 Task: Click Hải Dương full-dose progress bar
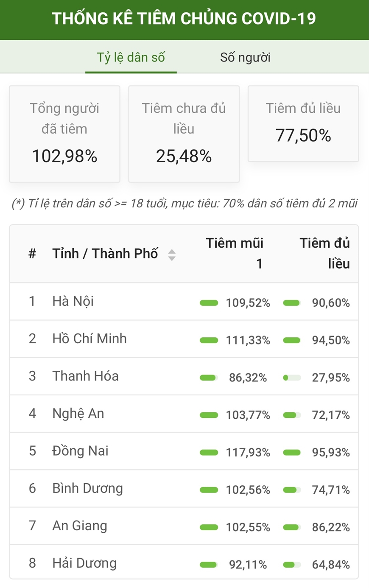(292, 565)
